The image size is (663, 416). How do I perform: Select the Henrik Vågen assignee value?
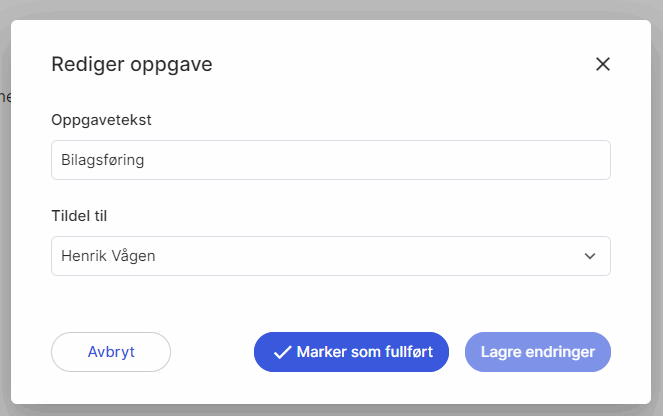pyautogui.click(x=108, y=256)
